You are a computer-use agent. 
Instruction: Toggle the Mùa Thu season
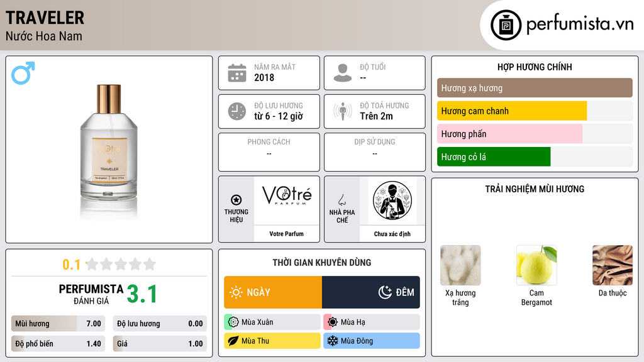pyautogui.click(x=272, y=341)
